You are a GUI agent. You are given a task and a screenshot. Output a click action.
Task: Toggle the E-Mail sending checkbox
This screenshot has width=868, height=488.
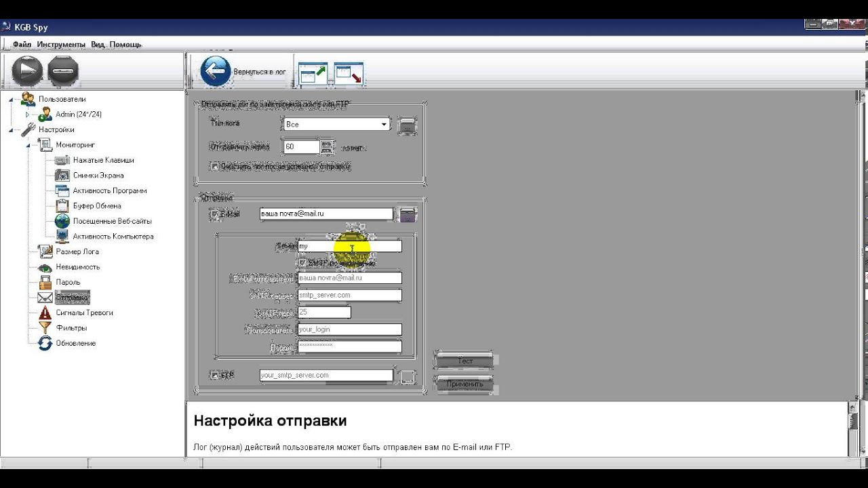click(x=215, y=214)
